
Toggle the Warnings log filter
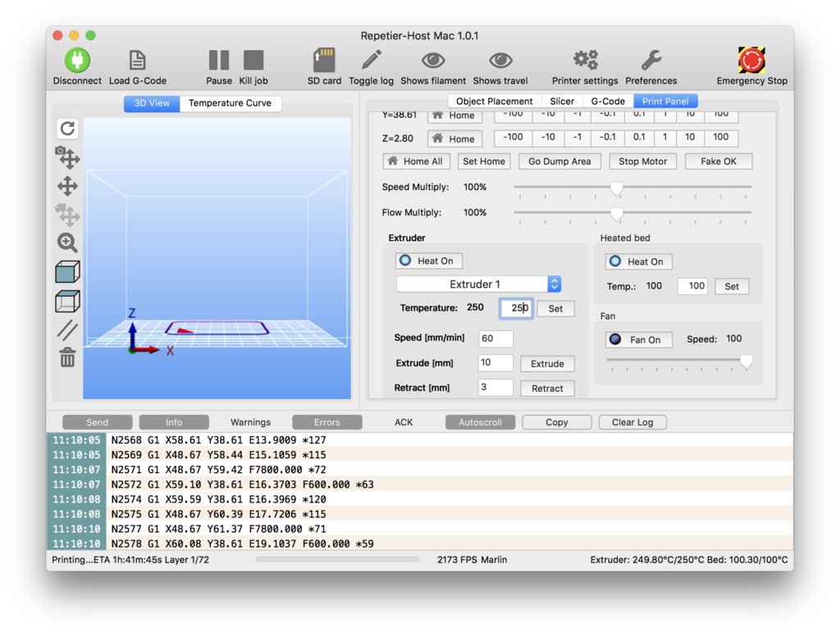pos(251,422)
